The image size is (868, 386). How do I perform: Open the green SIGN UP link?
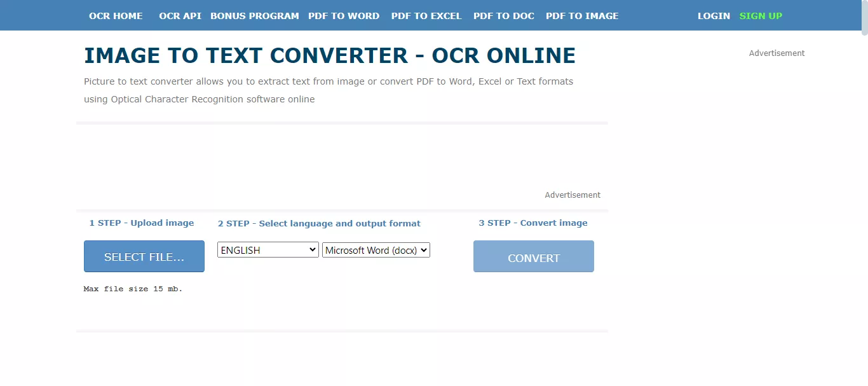[761, 16]
